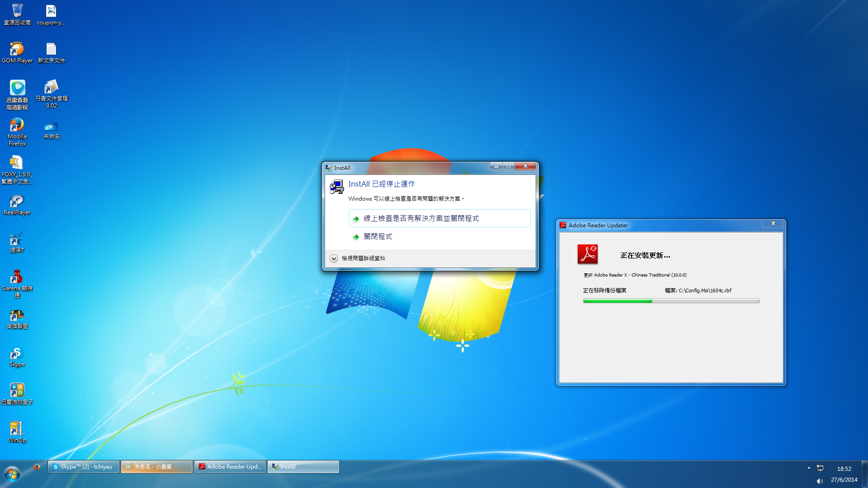The image size is (868, 488).
Task: Click Adobe Reader Updater title bar icon
Action: (x=563, y=225)
